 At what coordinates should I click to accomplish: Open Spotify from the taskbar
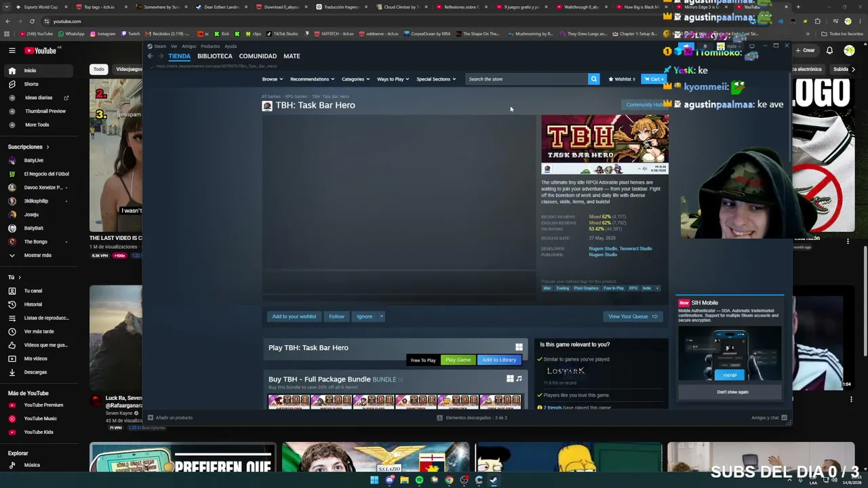pos(419,481)
